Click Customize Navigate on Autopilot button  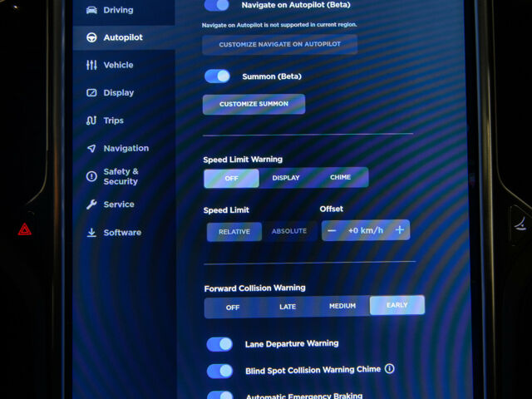[x=279, y=44]
